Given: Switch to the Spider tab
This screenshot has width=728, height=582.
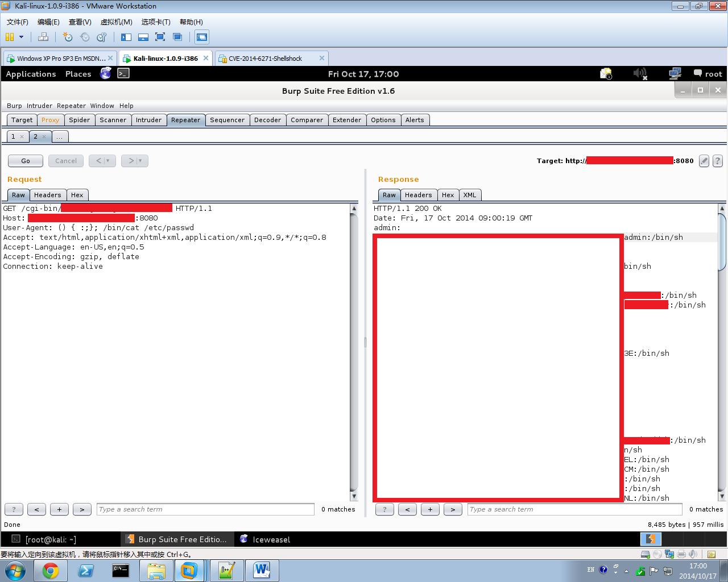Looking at the screenshot, I should (x=80, y=120).
